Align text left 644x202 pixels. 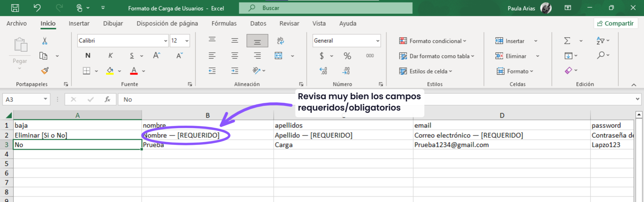[212, 56]
